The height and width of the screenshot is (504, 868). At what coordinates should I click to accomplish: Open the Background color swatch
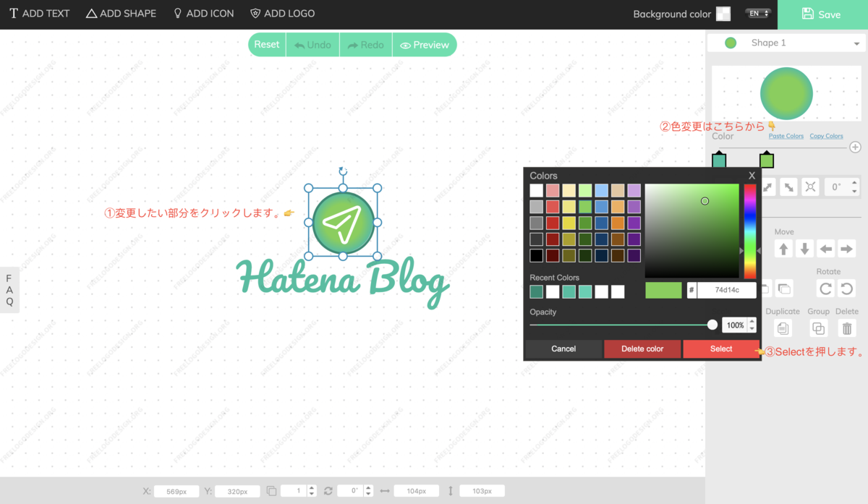pyautogui.click(x=723, y=14)
